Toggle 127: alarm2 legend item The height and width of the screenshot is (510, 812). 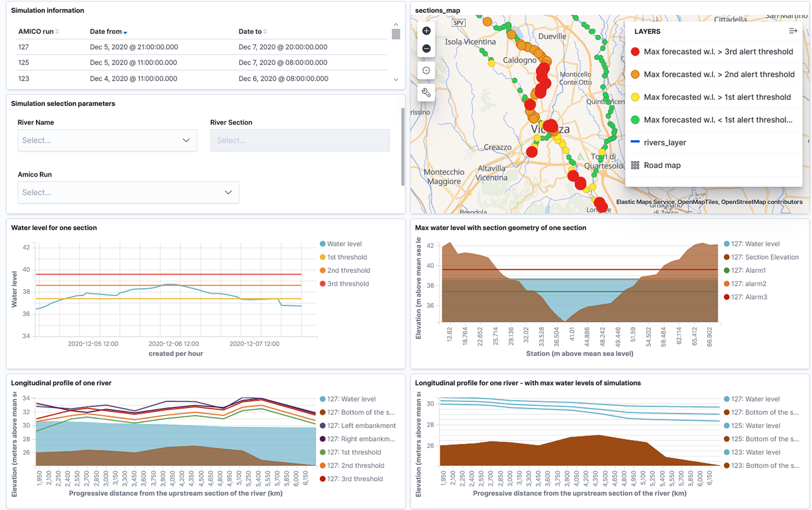tap(745, 284)
